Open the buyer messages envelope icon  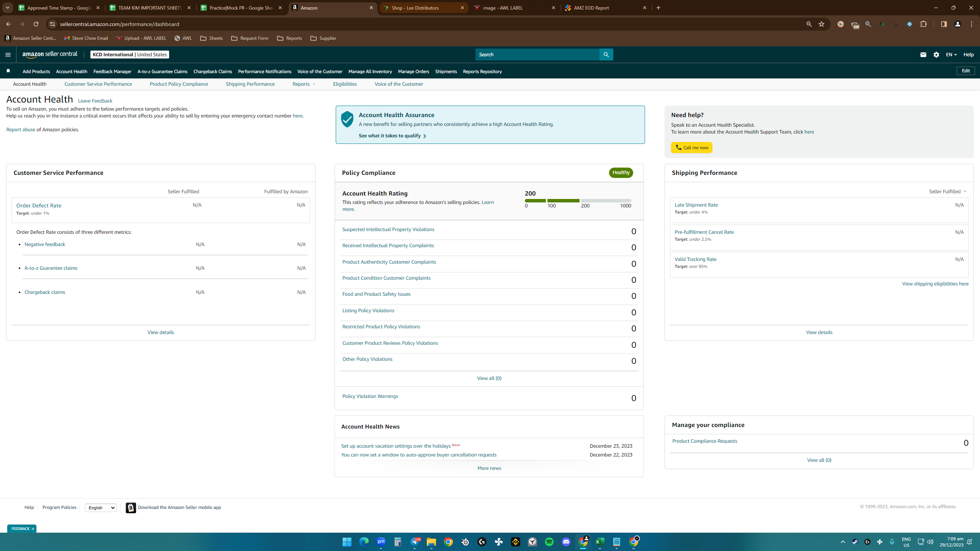click(923, 54)
